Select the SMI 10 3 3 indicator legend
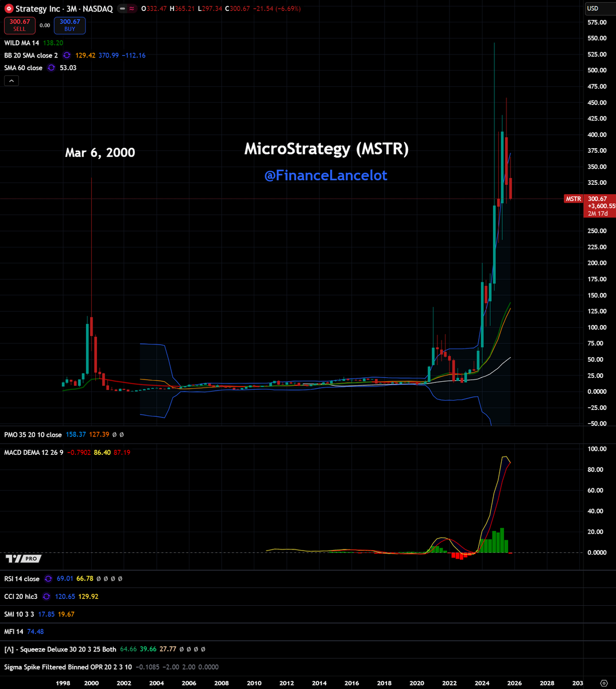The height and width of the screenshot is (689, 616). click(19, 614)
